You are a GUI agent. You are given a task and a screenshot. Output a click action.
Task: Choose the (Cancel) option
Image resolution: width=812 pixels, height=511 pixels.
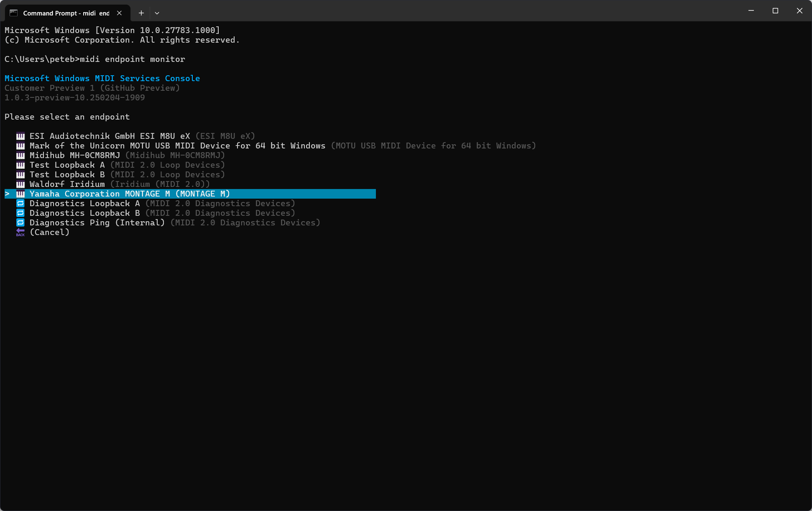(x=49, y=233)
